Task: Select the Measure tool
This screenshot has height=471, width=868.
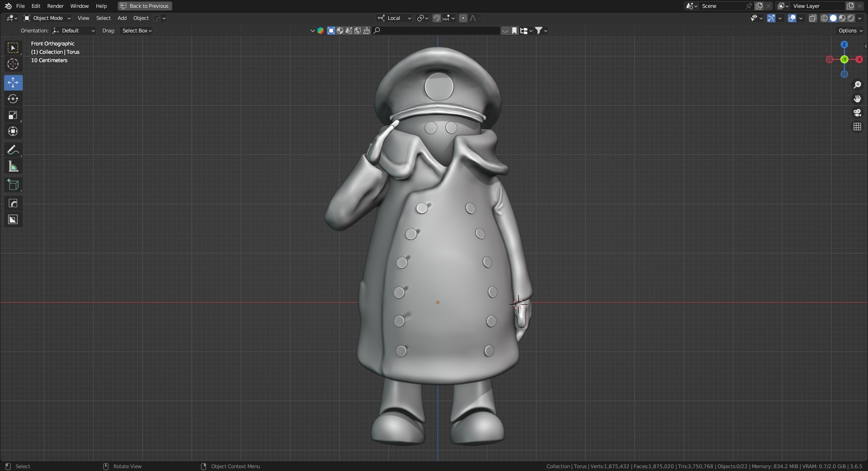Action: (x=13, y=166)
